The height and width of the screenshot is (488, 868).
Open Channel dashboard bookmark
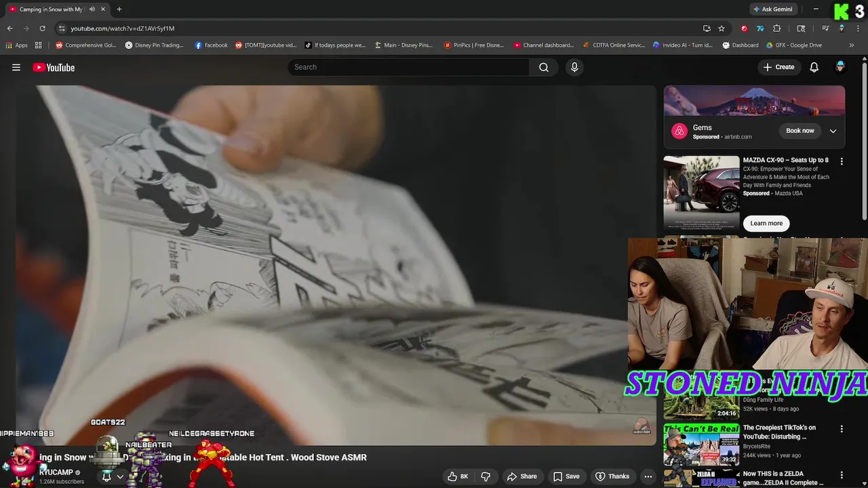click(543, 45)
